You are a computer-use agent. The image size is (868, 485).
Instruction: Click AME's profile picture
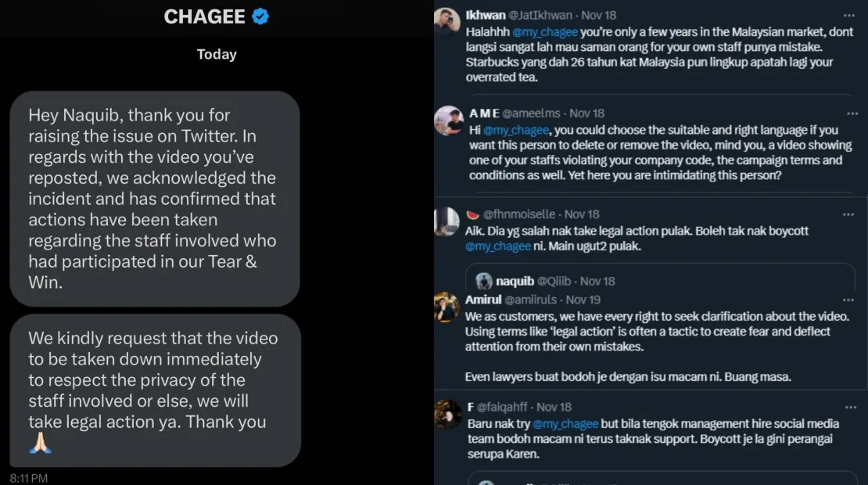[x=449, y=120]
